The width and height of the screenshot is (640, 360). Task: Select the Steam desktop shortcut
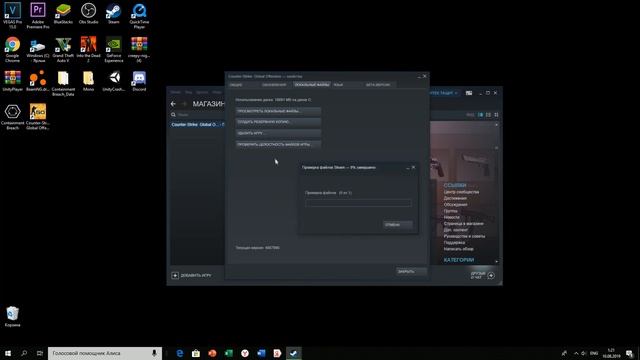point(113,13)
